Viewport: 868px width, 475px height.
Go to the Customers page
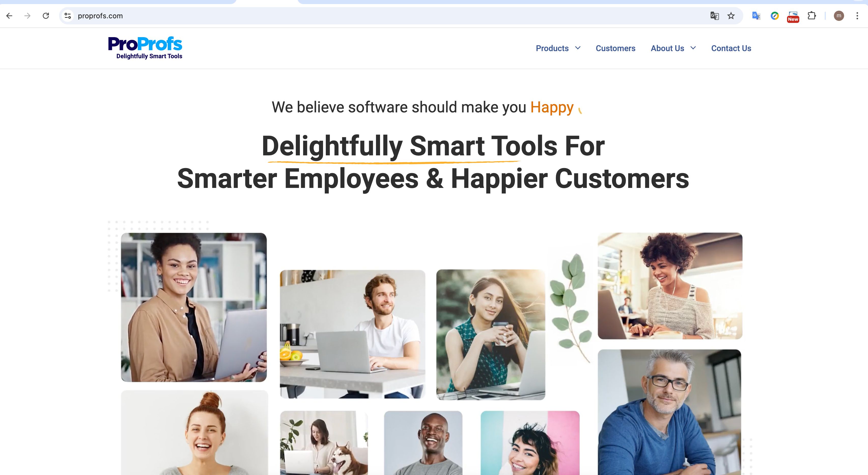point(615,48)
